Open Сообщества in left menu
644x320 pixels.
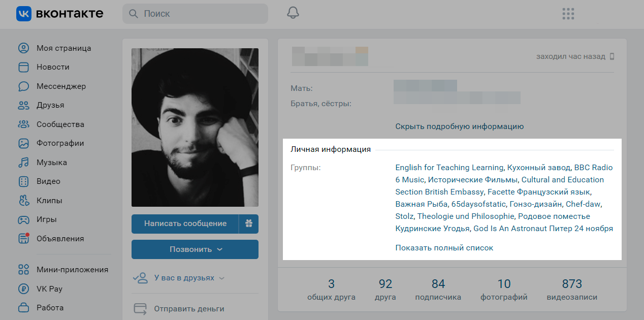click(60, 124)
